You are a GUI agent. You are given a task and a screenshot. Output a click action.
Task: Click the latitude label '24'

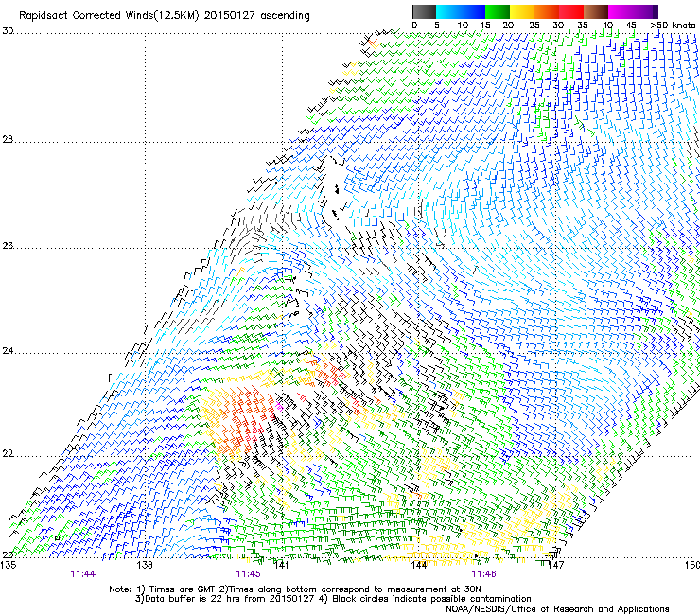8,351
